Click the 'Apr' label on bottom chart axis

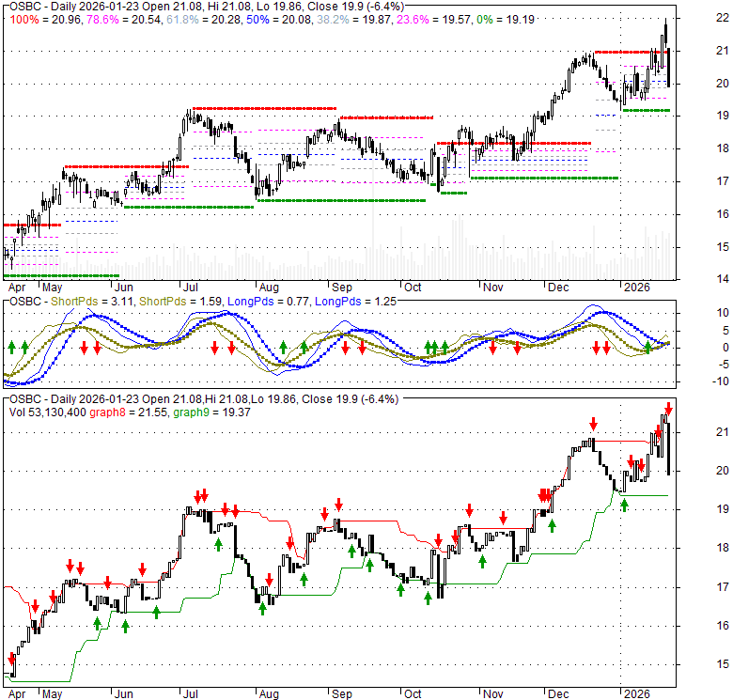coord(17,694)
